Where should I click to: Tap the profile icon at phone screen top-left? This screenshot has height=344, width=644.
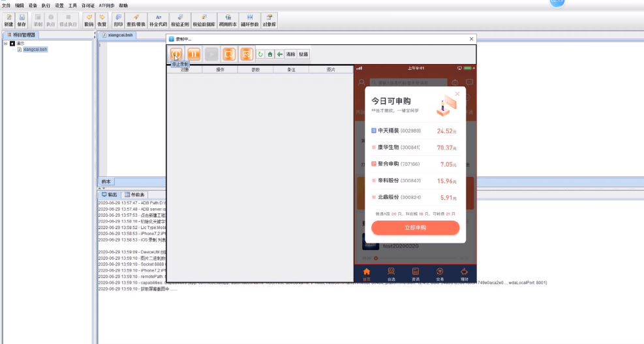(x=361, y=82)
